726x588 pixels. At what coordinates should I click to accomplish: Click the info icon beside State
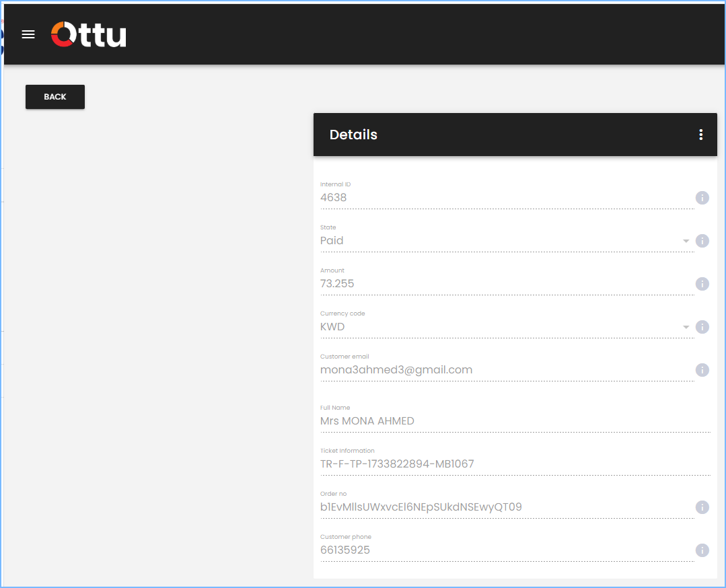click(x=702, y=241)
